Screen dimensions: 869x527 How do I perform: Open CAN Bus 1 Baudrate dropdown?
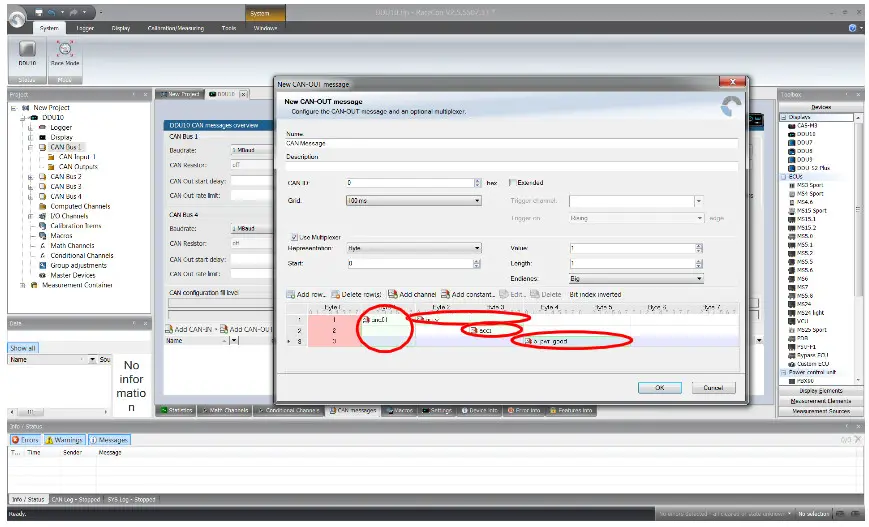click(252, 150)
